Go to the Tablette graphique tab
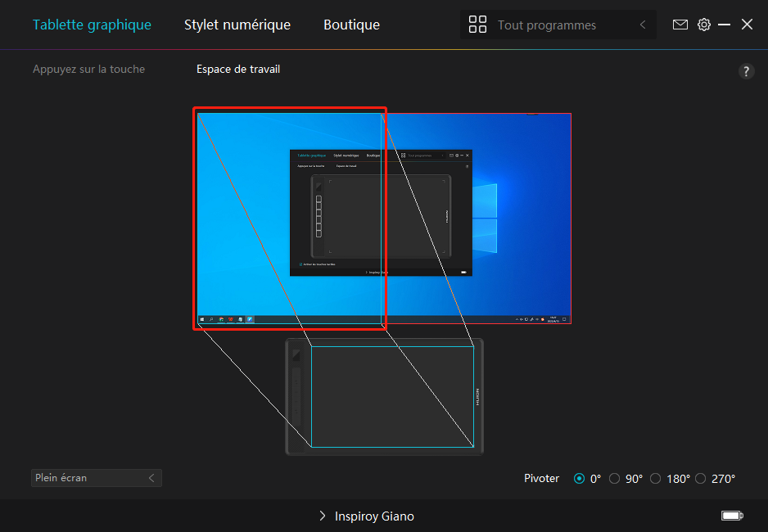Screen dimensions: 768x532 tap(92, 25)
